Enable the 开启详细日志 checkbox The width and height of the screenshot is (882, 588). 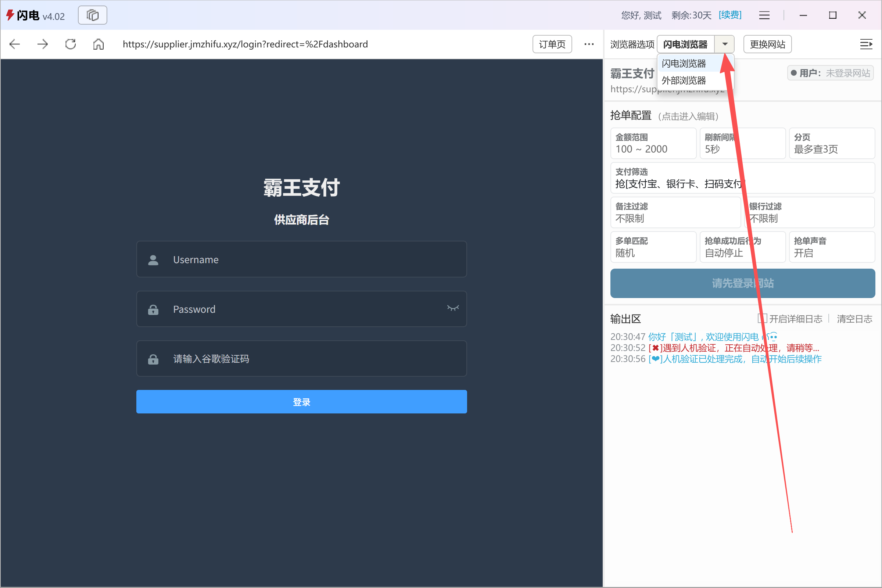pyautogui.click(x=761, y=318)
